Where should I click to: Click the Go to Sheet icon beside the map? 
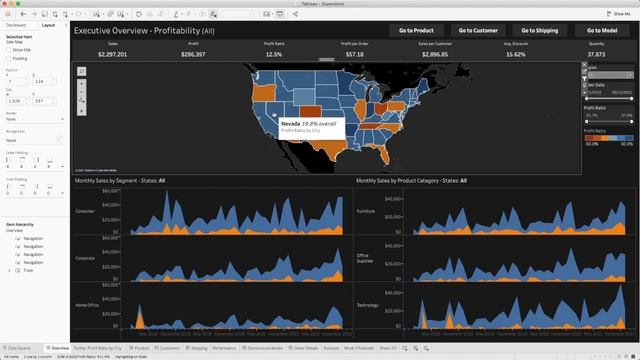pyautogui.click(x=584, y=71)
